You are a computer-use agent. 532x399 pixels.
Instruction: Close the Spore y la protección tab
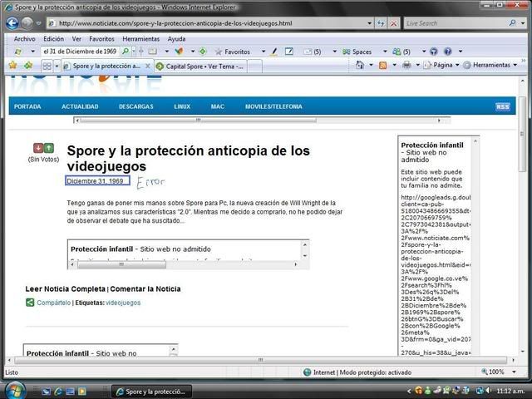[148, 66]
